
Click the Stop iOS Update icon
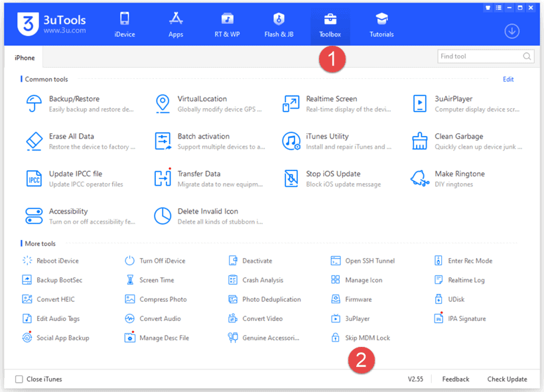point(291,178)
